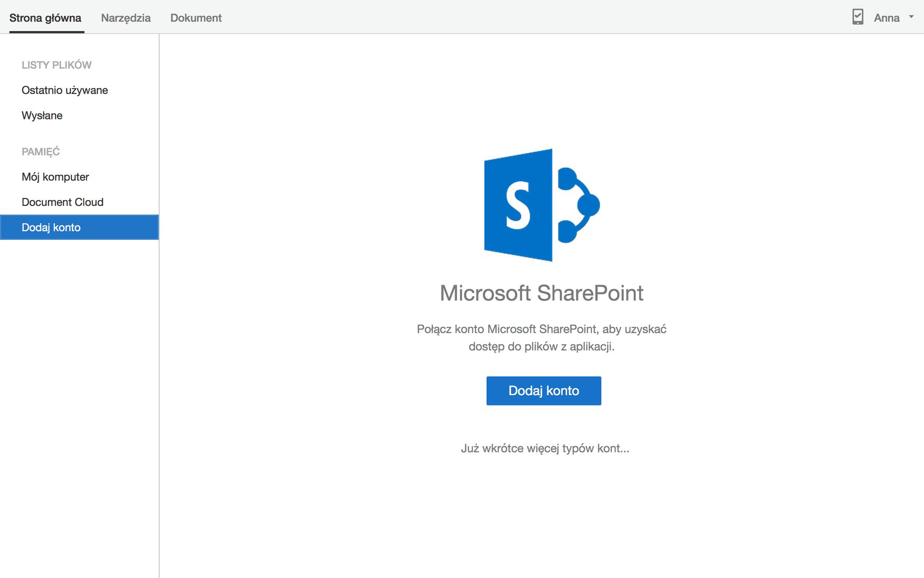Switch to the Strona główna tab
The height and width of the screenshot is (578, 924).
(45, 18)
